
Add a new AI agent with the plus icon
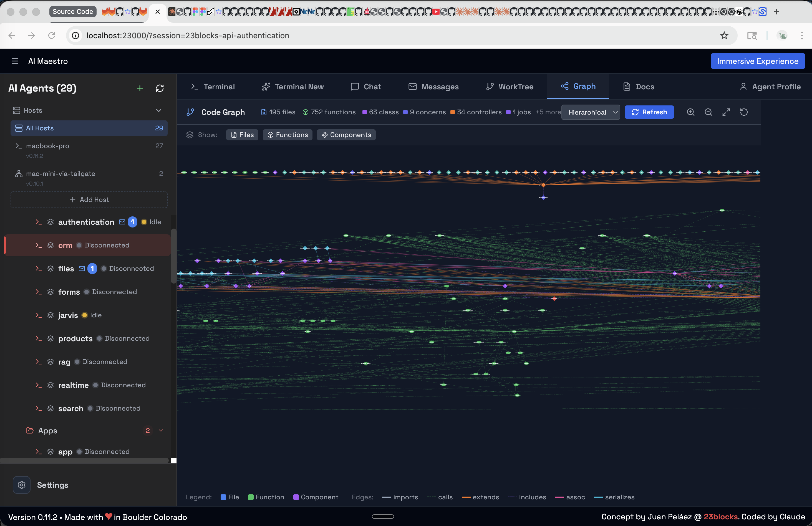(140, 88)
